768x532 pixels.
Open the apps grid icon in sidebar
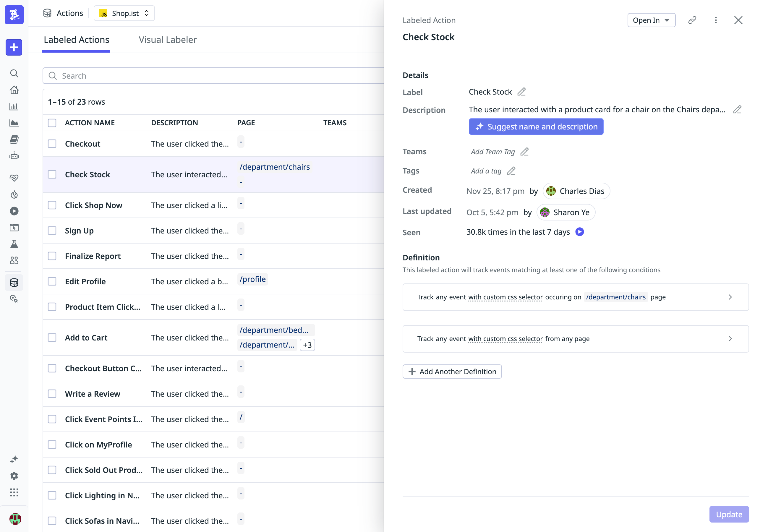tap(14, 492)
